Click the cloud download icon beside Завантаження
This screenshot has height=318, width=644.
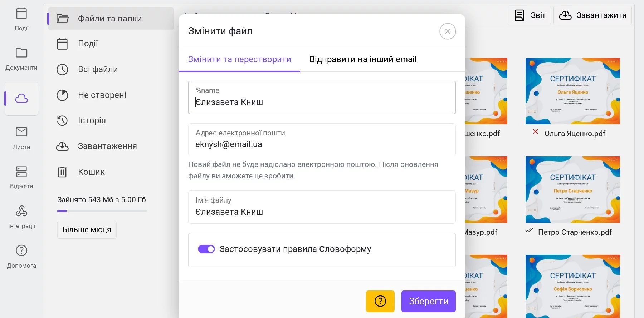pos(62,146)
